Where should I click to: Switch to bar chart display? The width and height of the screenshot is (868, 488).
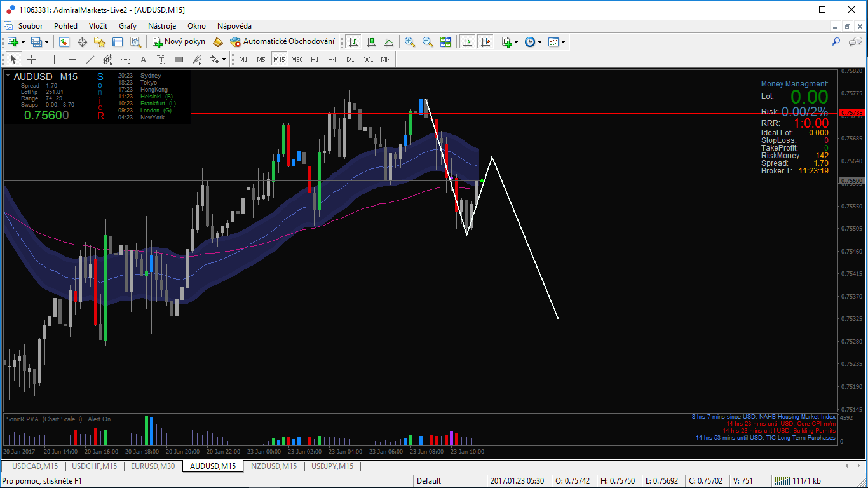[353, 42]
